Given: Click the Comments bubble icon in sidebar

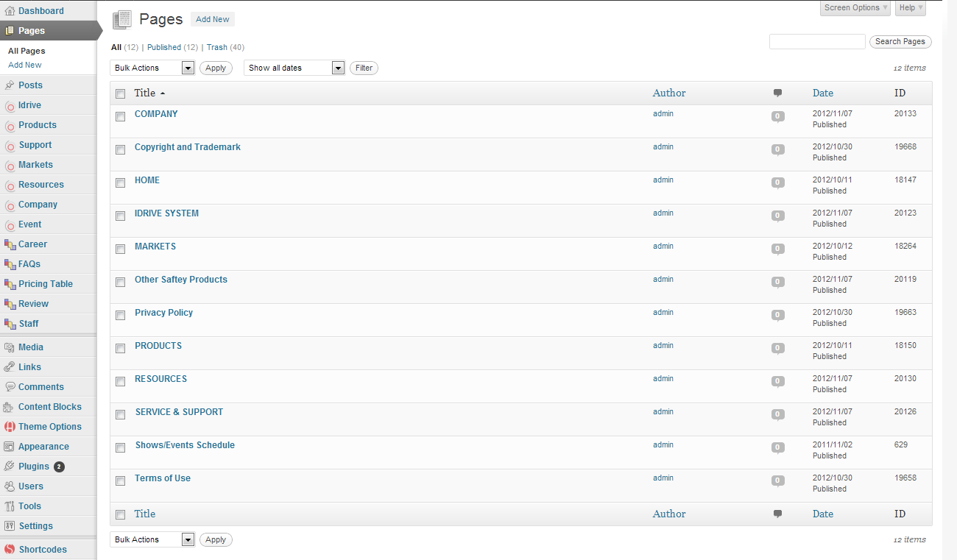Looking at the screenshot, I should click(10, 387).
